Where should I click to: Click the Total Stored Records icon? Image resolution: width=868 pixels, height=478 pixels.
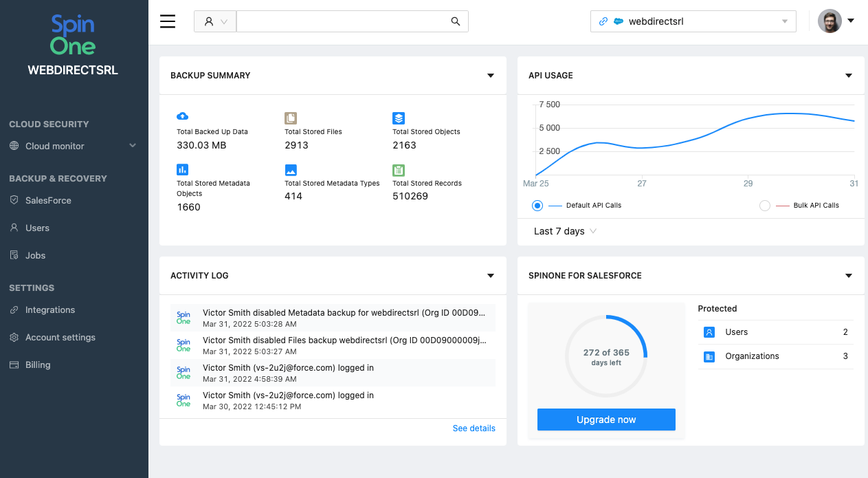tap(399, 170)
